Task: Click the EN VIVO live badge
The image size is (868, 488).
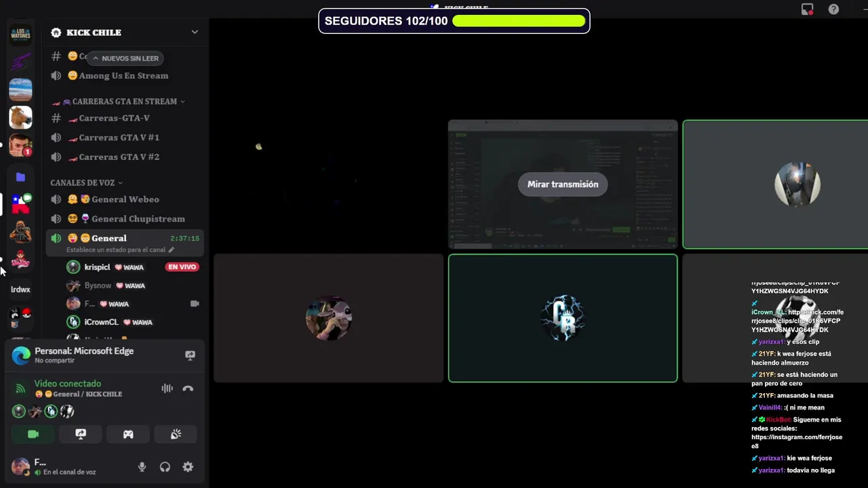Action: [x=182, y=267]
